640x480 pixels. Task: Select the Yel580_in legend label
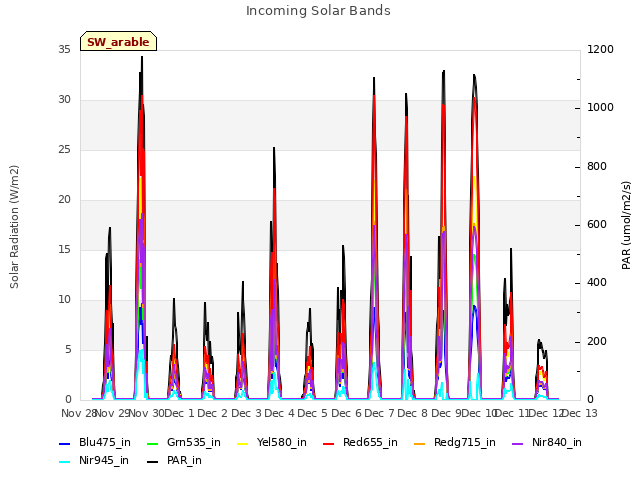(282, 442)
